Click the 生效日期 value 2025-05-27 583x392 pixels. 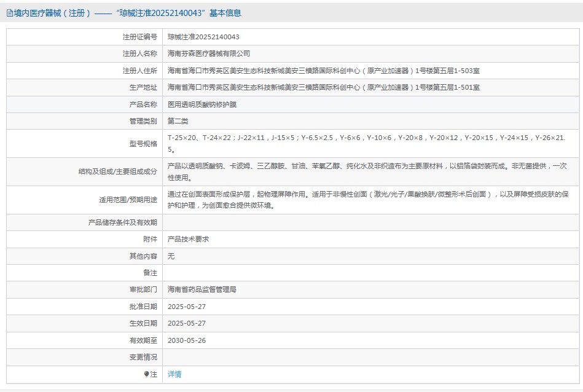(187, 323)
